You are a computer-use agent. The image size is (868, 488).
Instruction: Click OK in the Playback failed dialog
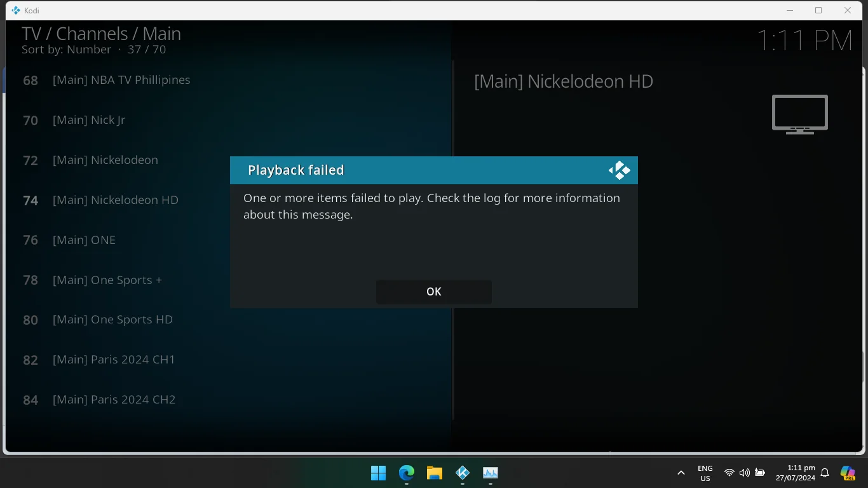pyautogui.click(x=433, y=292)
